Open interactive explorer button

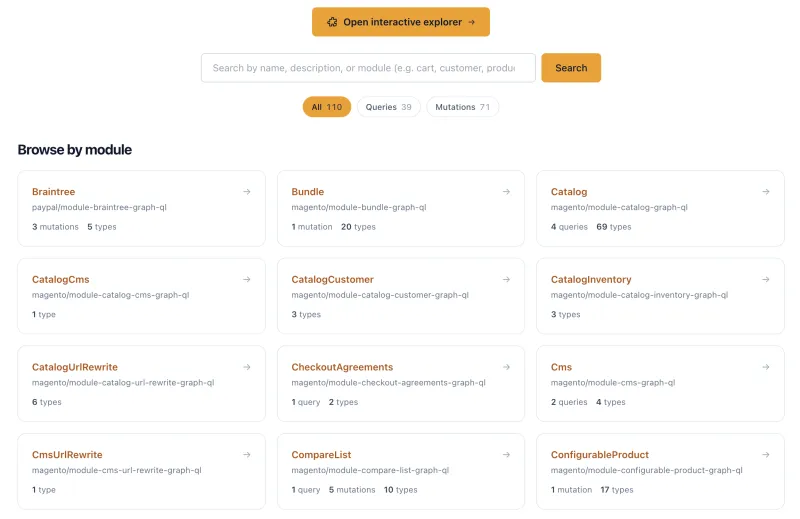[x=401, y=22]
